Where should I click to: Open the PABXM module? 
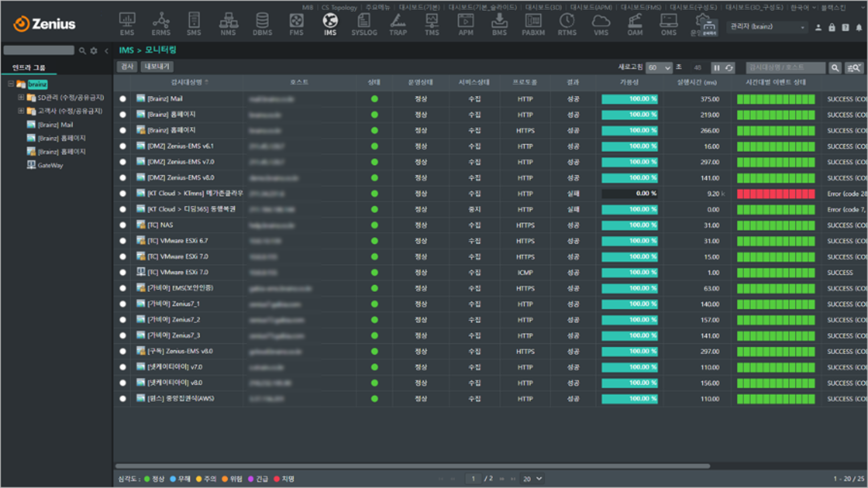coord(533,24)
